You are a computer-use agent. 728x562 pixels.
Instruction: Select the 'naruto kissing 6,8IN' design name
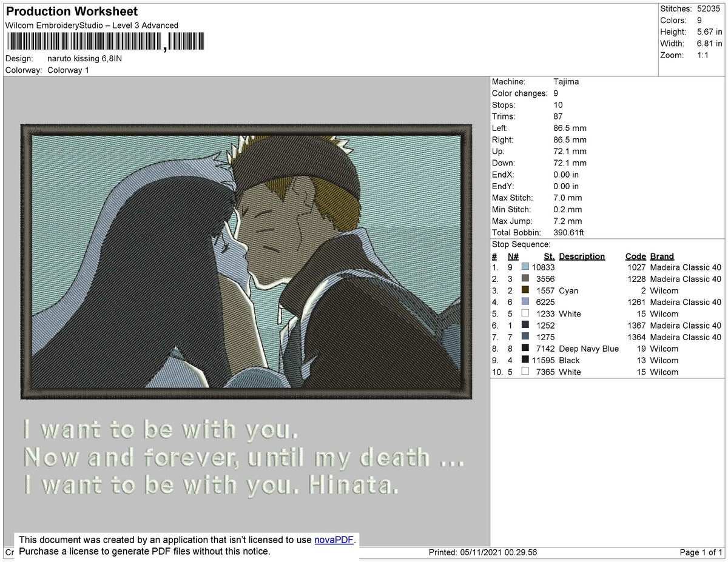[x=85, y=59]
